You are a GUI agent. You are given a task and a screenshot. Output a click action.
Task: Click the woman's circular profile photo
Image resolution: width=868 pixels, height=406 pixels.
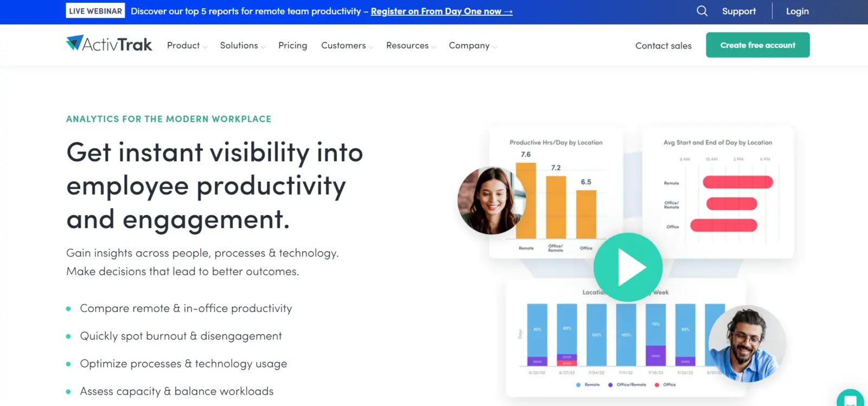(492, 201)
